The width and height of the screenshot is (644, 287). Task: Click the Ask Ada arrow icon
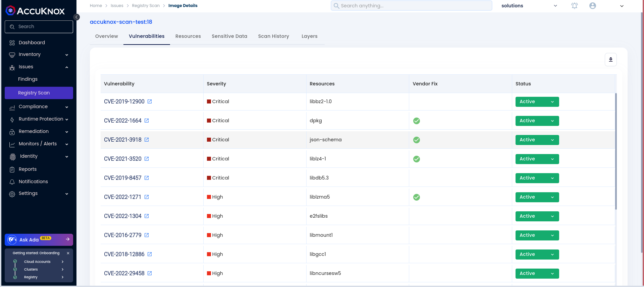68,239
